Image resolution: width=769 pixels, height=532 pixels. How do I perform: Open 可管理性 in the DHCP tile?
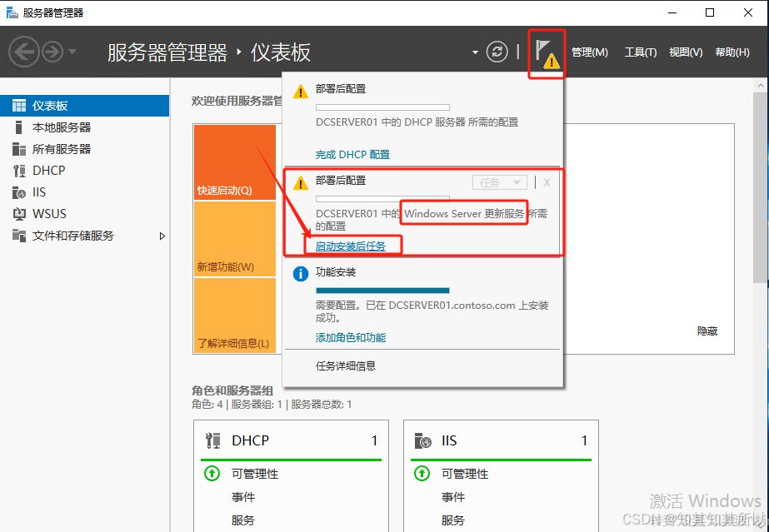pos(255,475)
